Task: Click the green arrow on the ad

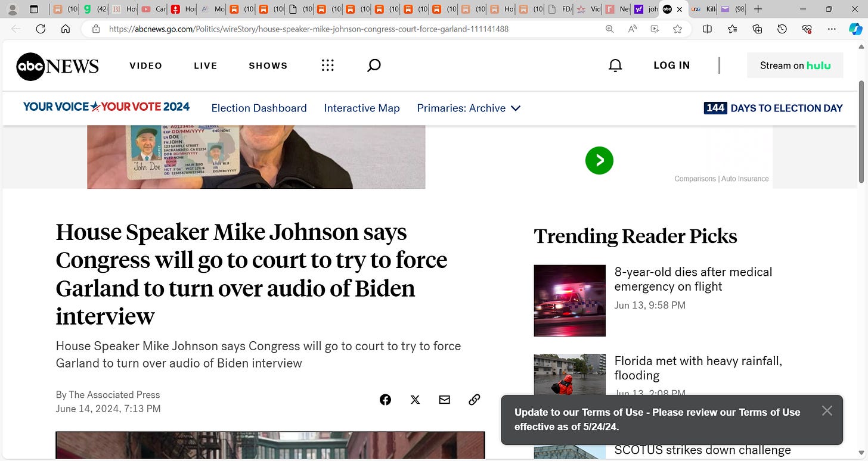Action: [x=599, y=160]
